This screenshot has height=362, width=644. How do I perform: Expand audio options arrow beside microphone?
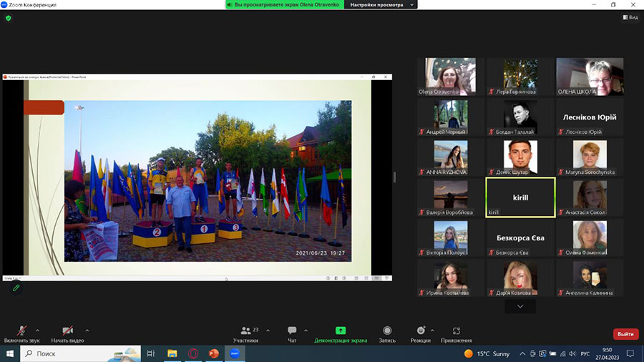pyautogui.click(x=42, y=331)
